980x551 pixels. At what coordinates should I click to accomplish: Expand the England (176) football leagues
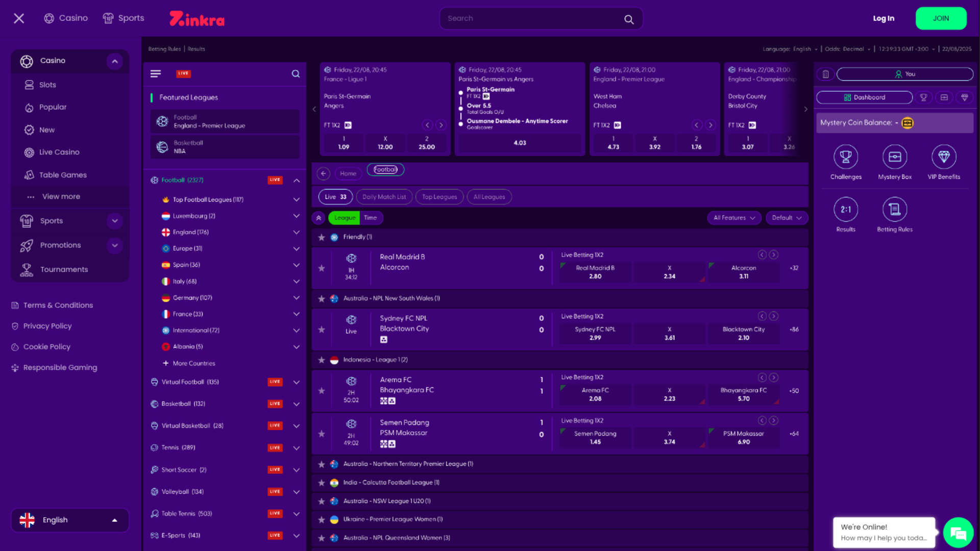click(296, 232)
